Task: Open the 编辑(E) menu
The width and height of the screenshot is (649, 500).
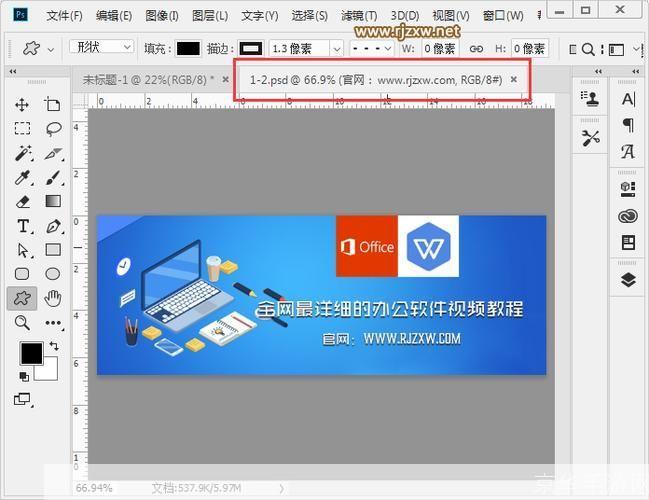Action: pos(114,16)
